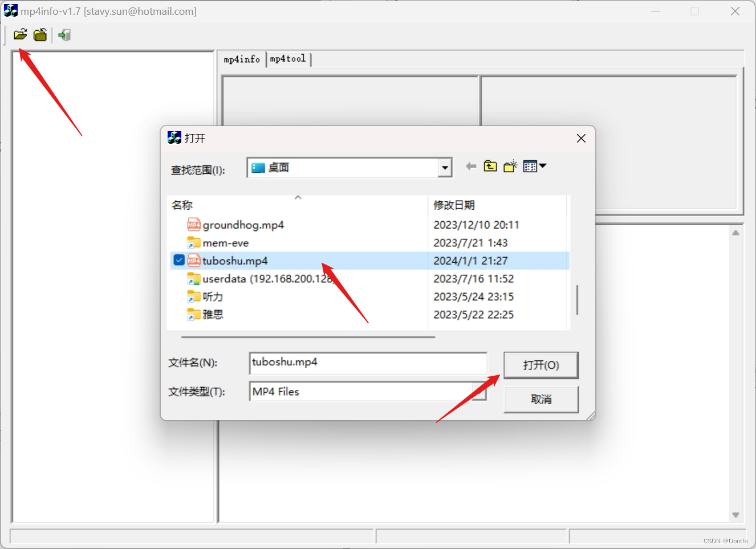Go up one folder level in the dialog
756x549 pixels.
coord(490,166)
